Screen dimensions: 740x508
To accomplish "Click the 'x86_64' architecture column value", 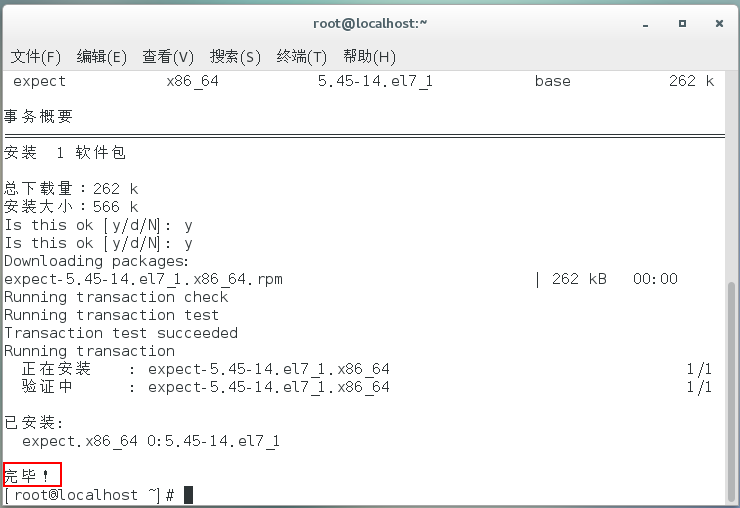I will pyautogui.click(x=193, y=81).
